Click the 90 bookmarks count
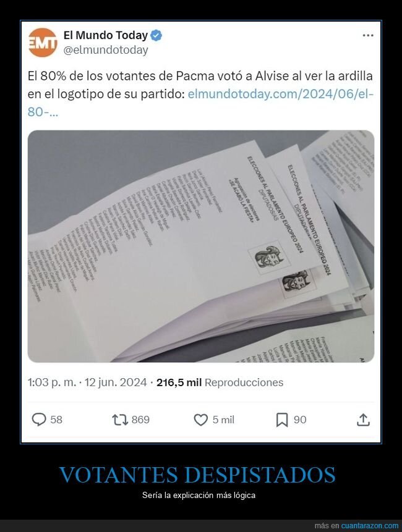Viewport: 402px width, 532px height. (x=300, y=420)
